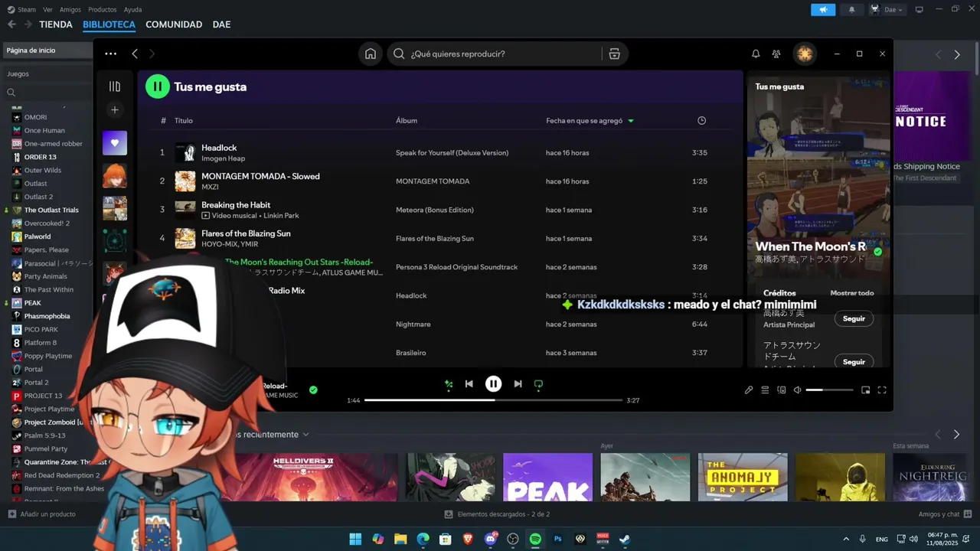
Task: Open Spotify browse icon in search bar
Action: 614,54
